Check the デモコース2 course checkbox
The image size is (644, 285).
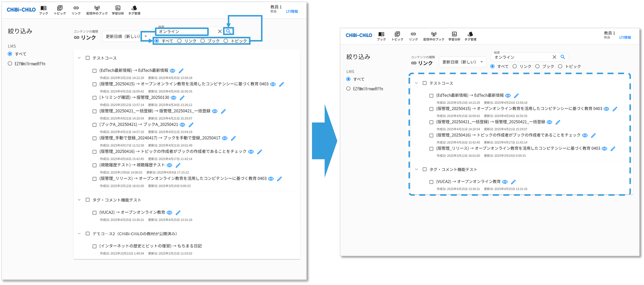(88, 233)
